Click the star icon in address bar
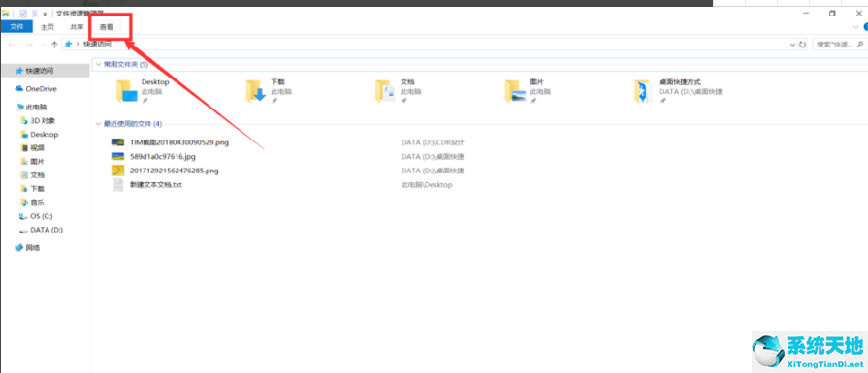 [69, 45]
